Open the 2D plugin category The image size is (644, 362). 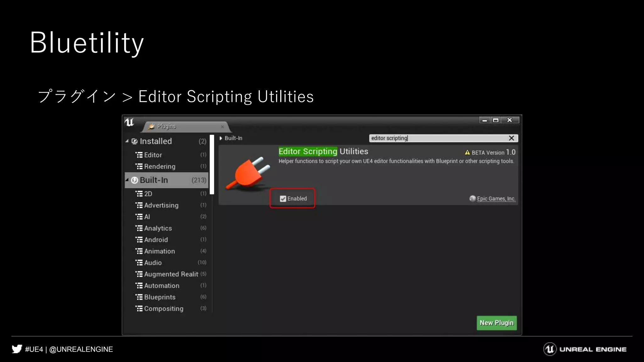click(x=171, y=194)
